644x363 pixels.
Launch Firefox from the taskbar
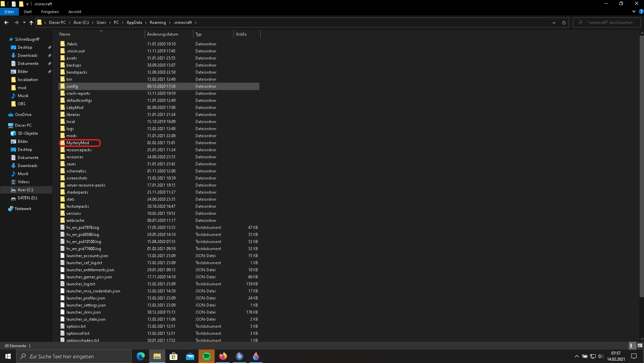223,356
